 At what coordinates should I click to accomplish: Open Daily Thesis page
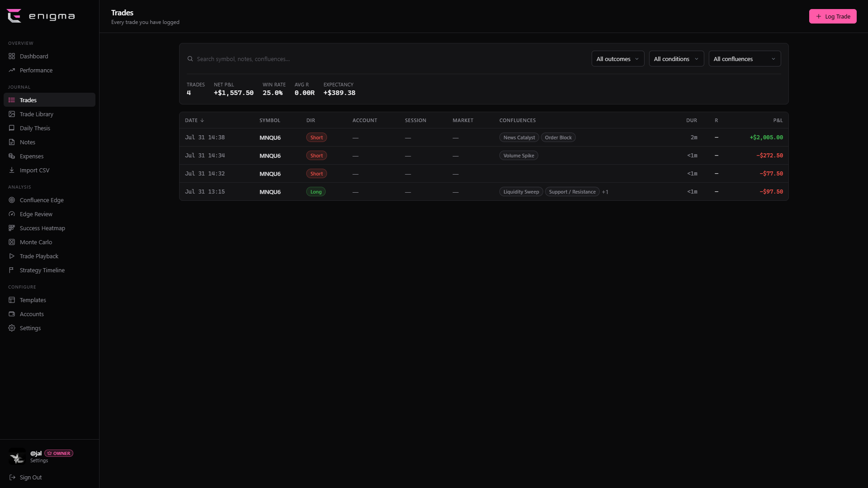click(x=49, y=128)
